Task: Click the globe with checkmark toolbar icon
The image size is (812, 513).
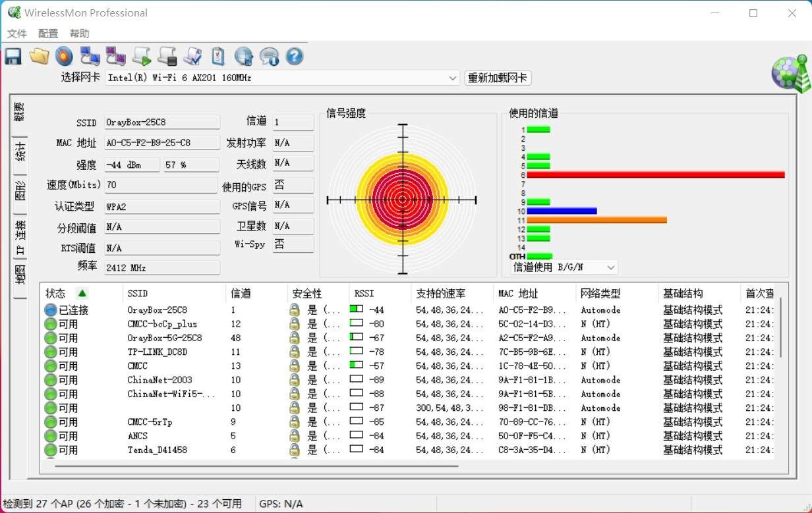Action: coord(244,56)
